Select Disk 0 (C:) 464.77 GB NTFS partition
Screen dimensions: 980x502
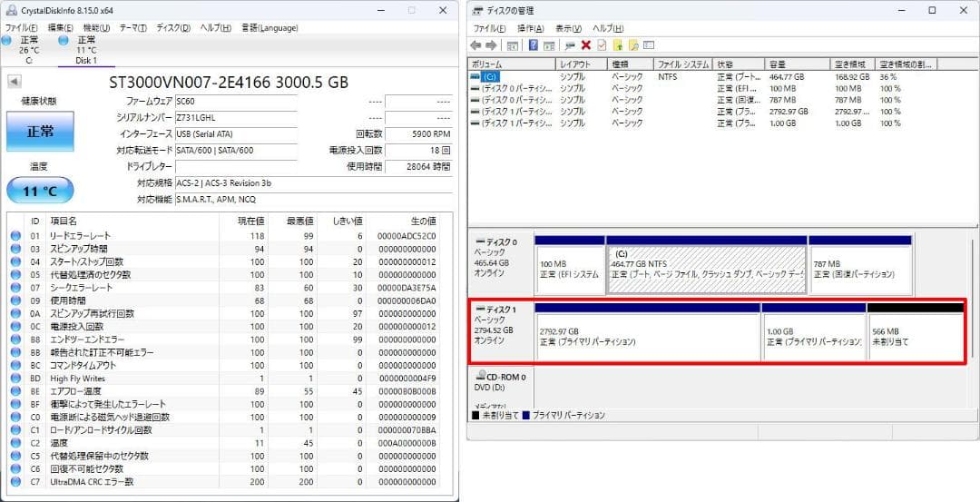click(x=707, y=265)
